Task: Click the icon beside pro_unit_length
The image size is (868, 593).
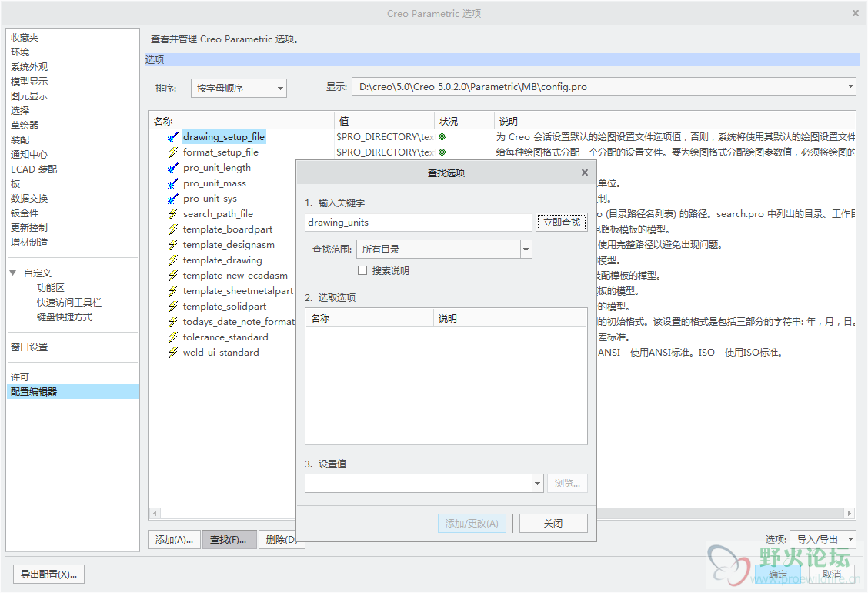Action: [173, 168]
